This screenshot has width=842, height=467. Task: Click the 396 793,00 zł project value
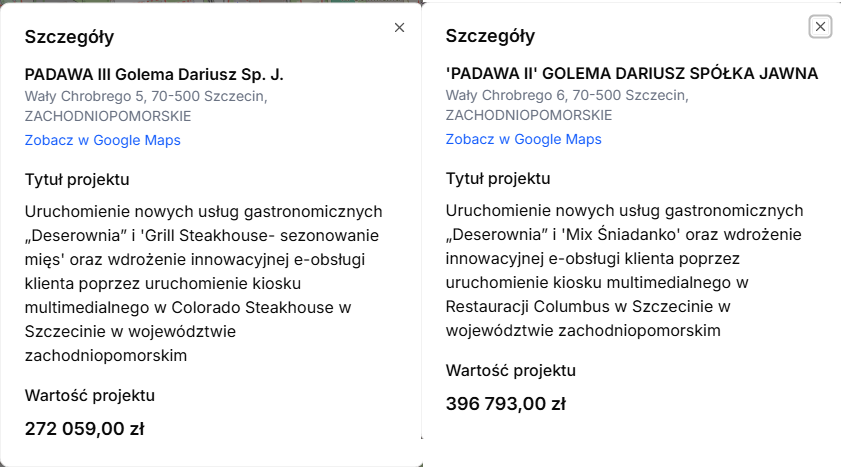[506, 405]
